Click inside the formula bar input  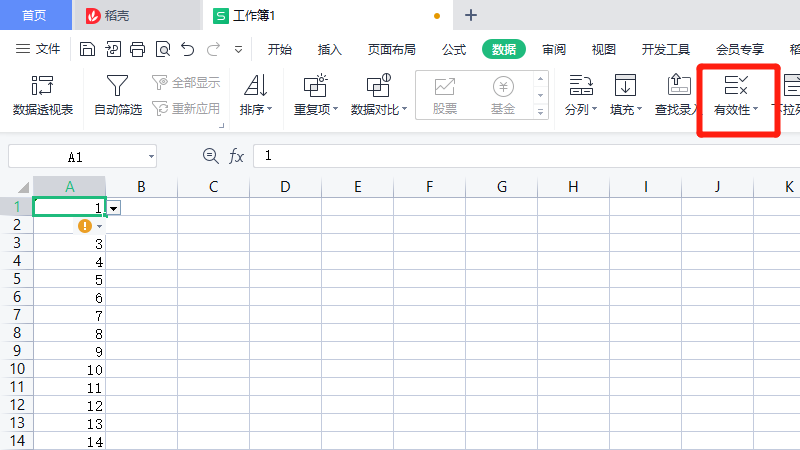click(x=500, y=156)
